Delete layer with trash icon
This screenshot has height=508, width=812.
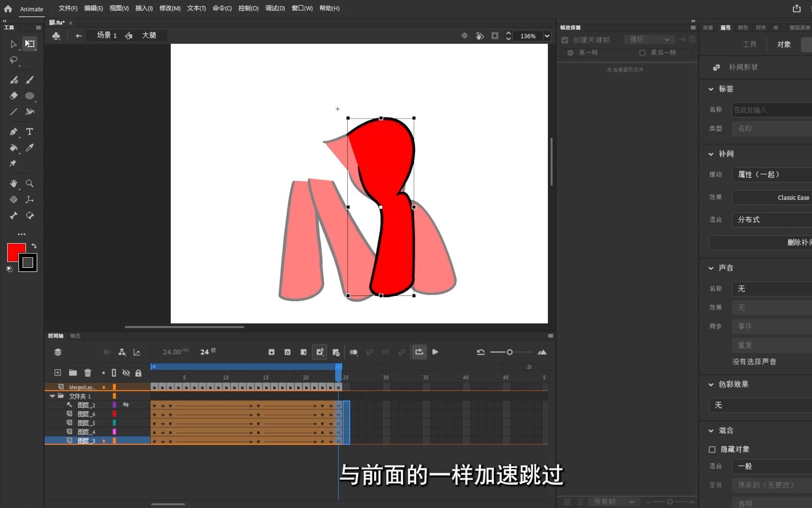click(87, 373)
